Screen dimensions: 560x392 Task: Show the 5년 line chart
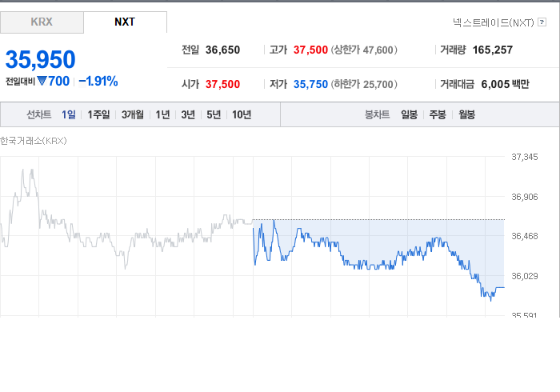[214, 114]
